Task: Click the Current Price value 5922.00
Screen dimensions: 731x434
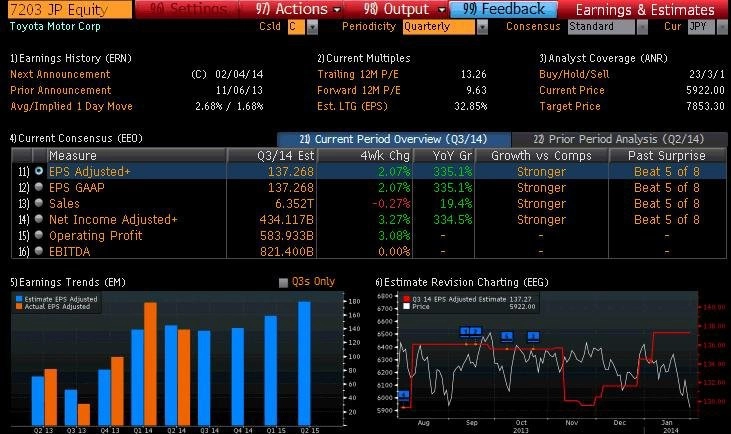Action: [705, 90]
